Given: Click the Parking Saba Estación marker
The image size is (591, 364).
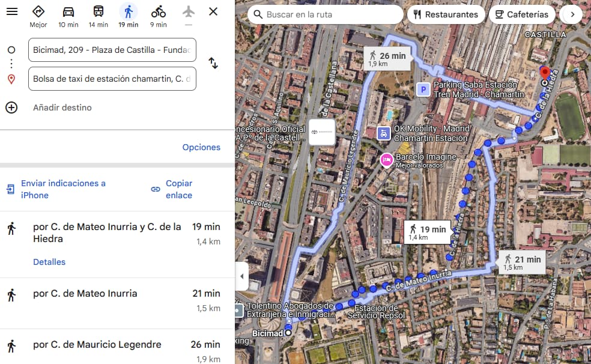Looking at the screenshot, I should click(423, 89).
